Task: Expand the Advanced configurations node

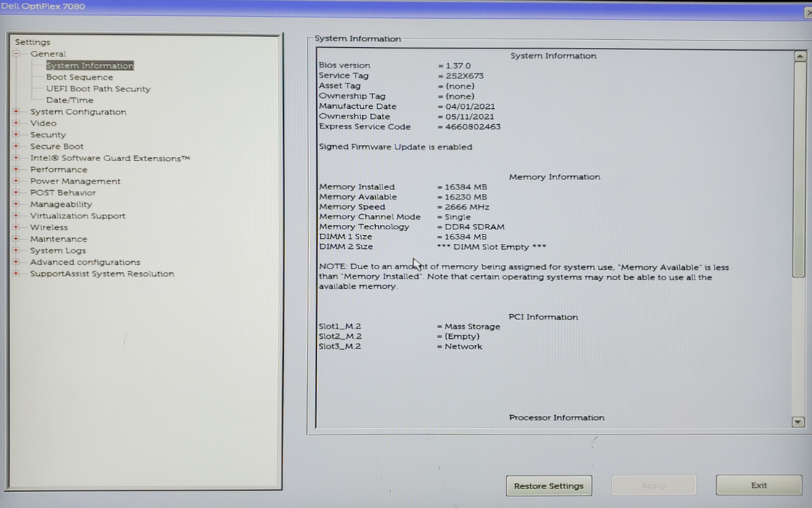Action: point(16,261)
